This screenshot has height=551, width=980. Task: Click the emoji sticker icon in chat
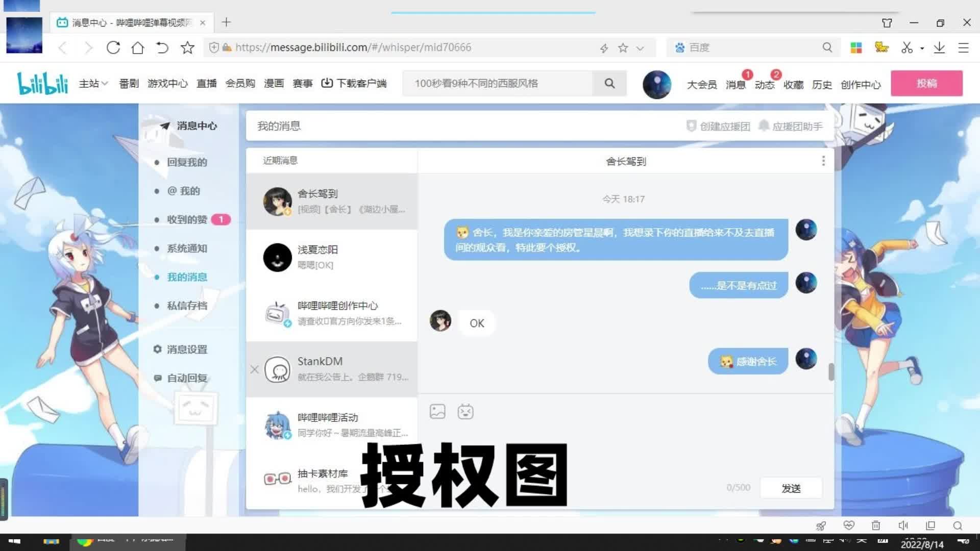click(466, 411)
